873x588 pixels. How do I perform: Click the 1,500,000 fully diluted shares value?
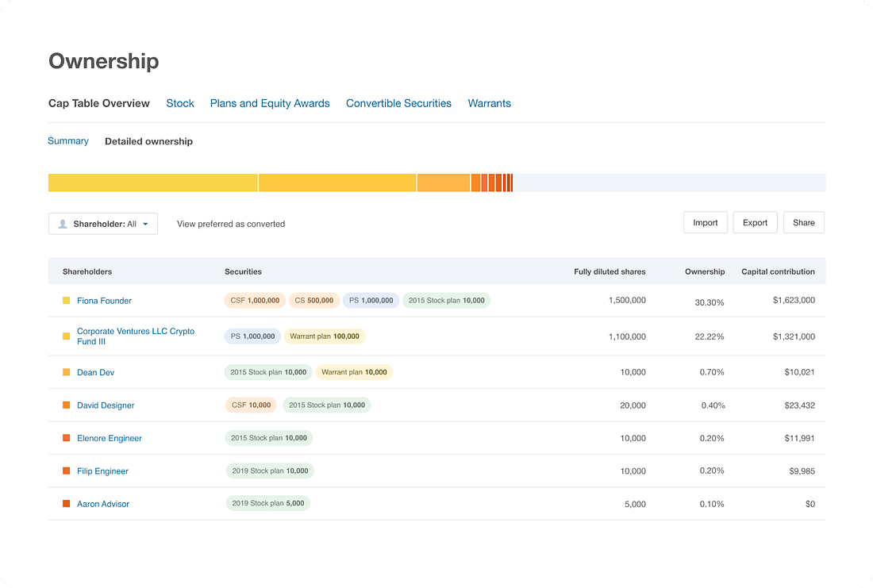[627, 300]
